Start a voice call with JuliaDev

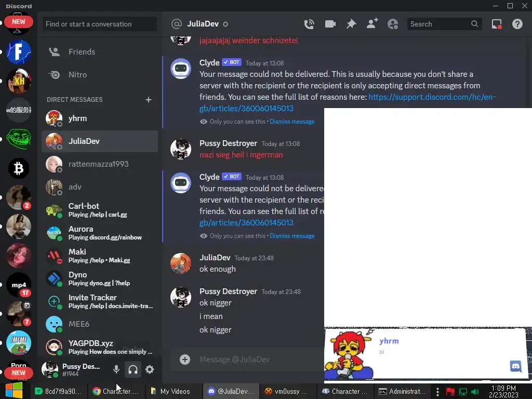[309, 24]
